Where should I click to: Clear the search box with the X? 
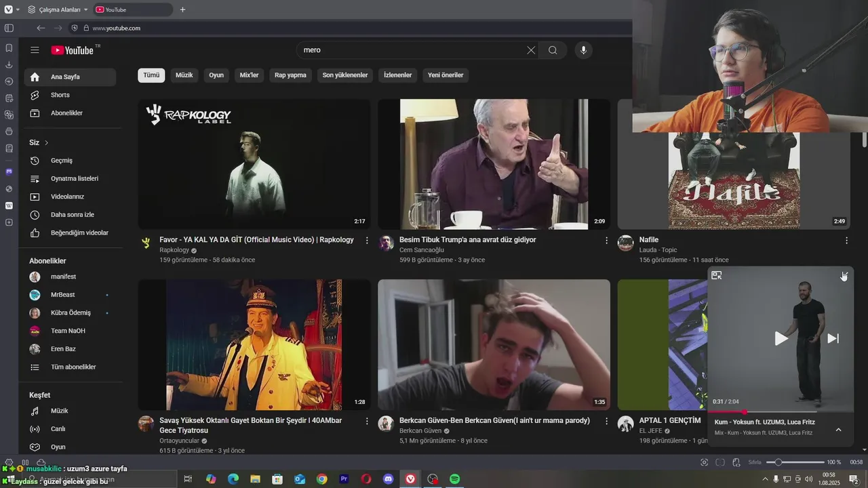531,50
